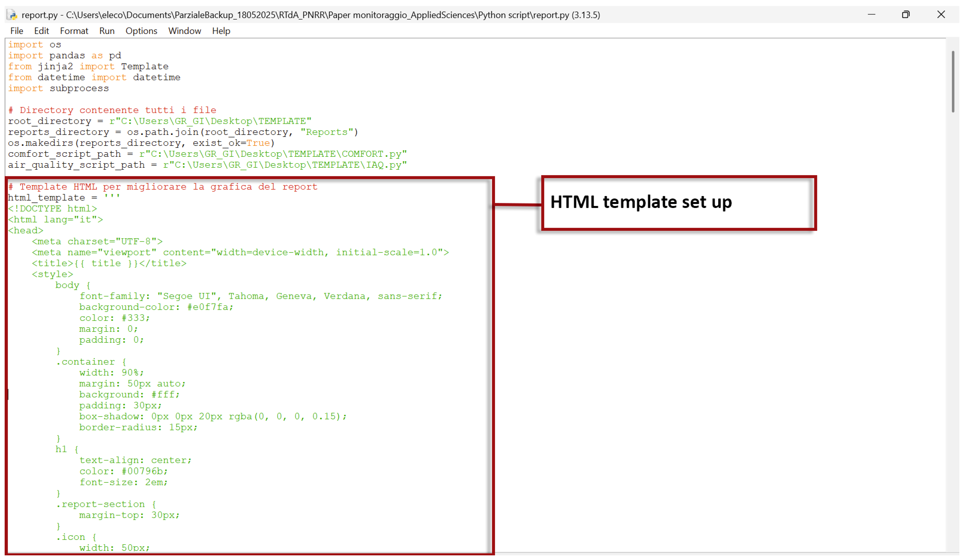Image resolution: width=964 pixels, height=560 pixels.
Task: Click the 'h1 {' selector line
Action: click(x=67, y=450)
